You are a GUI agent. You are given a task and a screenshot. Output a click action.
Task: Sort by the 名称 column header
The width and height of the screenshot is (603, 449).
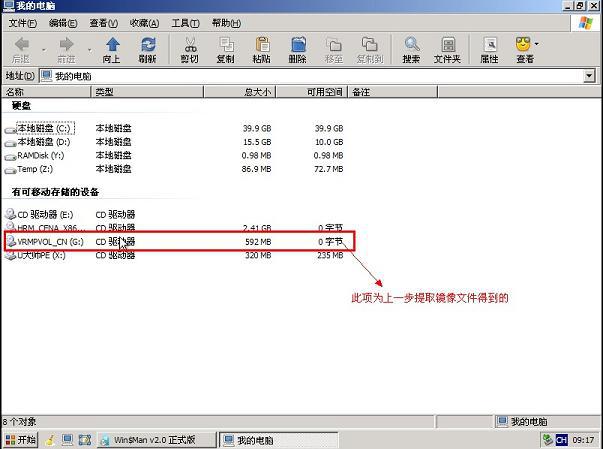tap(46, 92)
